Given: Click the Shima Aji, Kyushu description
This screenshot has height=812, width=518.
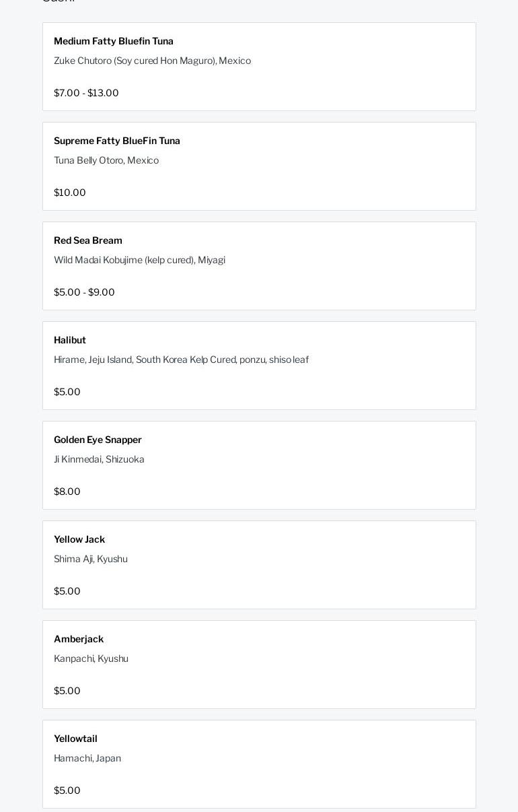Looking at the screenshot, I should tap(91, 560).
